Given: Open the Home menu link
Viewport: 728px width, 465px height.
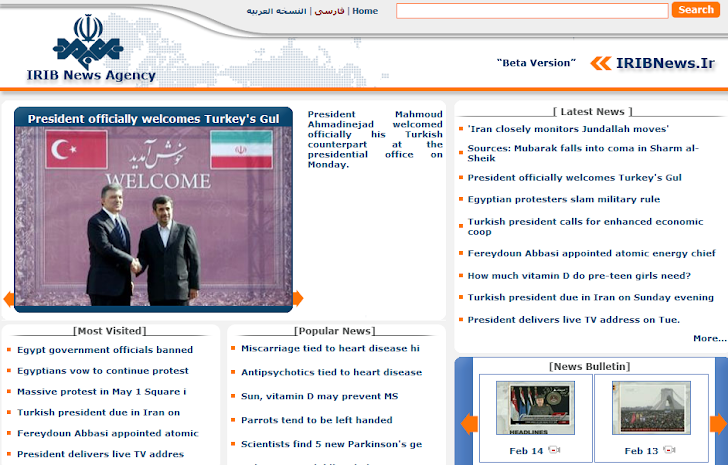Looking at the screenshot, I should [365, 11].
